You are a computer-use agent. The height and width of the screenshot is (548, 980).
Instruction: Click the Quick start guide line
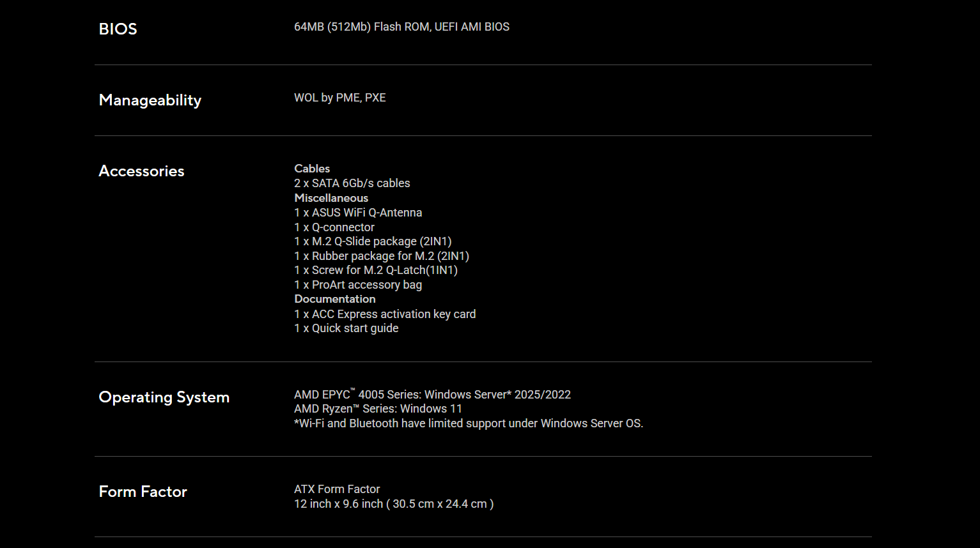346,328
